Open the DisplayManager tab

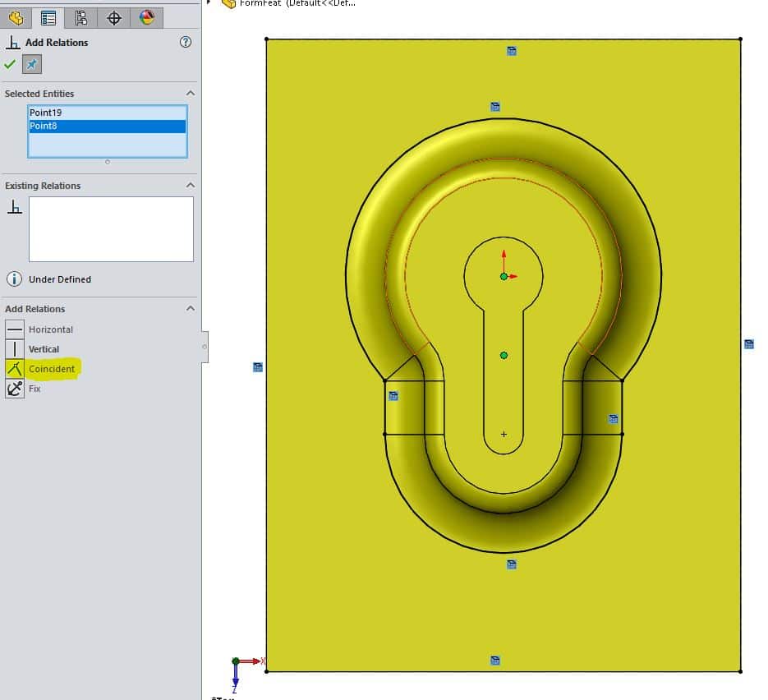[x=146, y=16]
